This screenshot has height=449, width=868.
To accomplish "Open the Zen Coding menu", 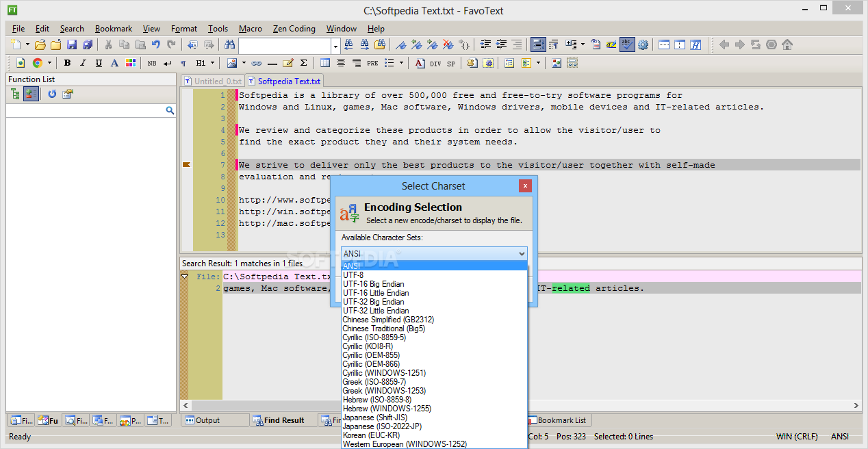I will click(294, 29).
